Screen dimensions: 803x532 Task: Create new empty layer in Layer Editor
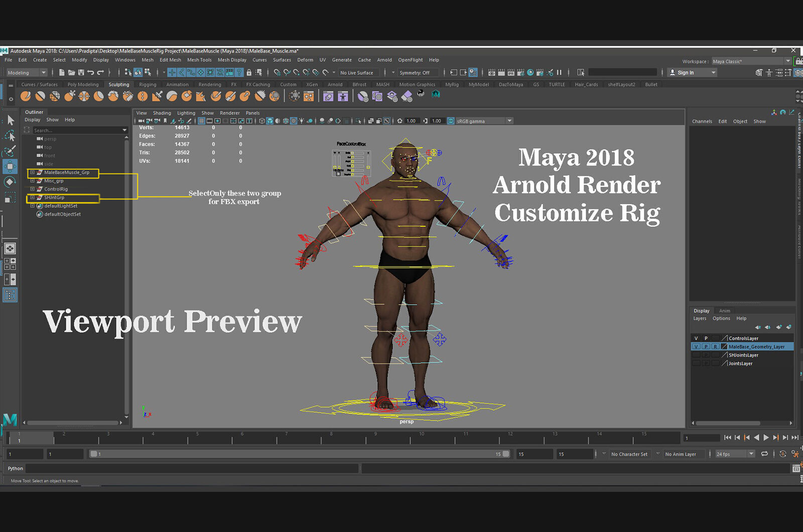click(779, 327)
